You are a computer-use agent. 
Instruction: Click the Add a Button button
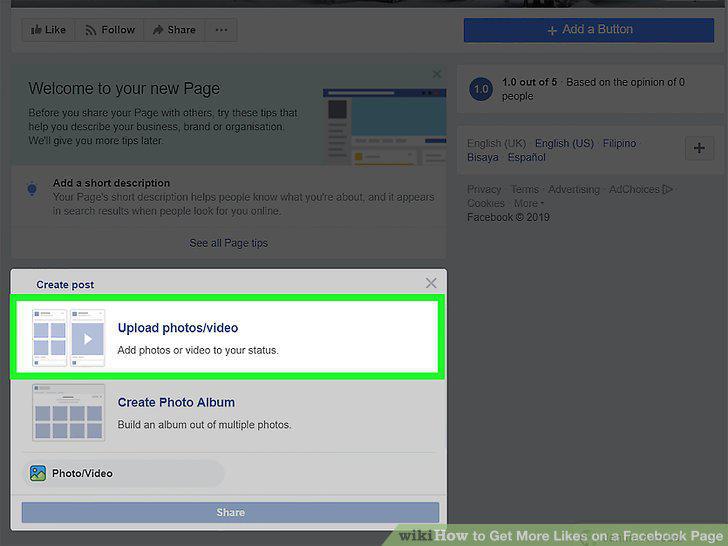589,30
